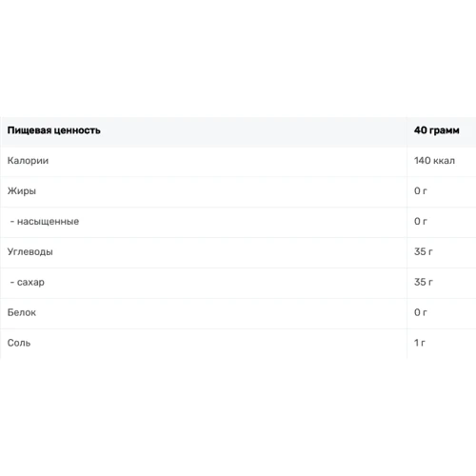
Task: Click the sugar value in the 'сахар' row
Action: [x=423, y=282]
